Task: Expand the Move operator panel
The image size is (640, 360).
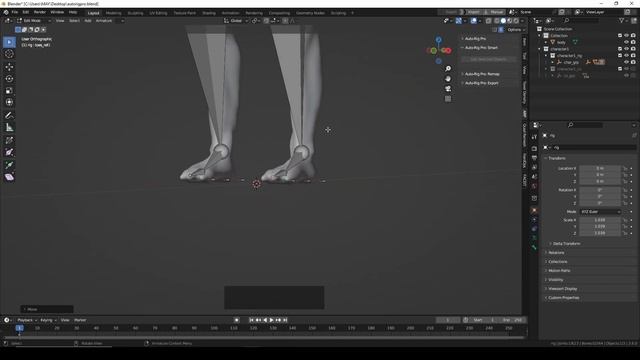Action: pyautogui.click(x=47, y=309)
